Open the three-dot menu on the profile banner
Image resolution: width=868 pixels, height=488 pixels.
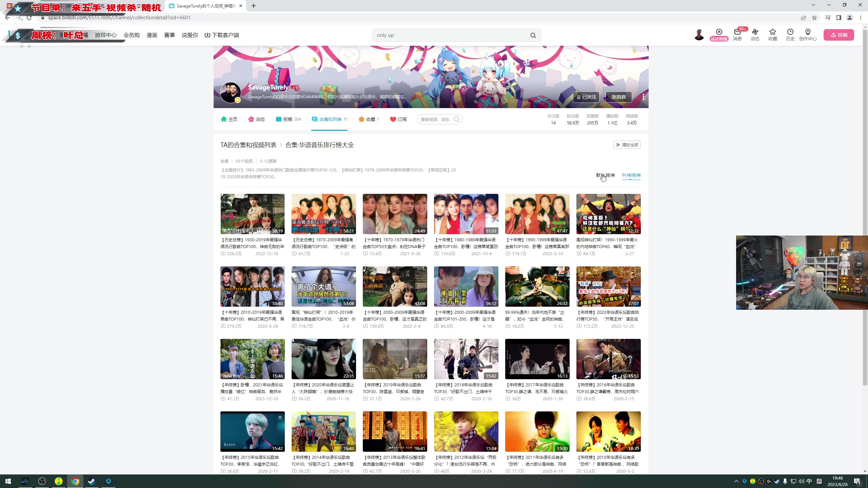[x=643, y=97]
